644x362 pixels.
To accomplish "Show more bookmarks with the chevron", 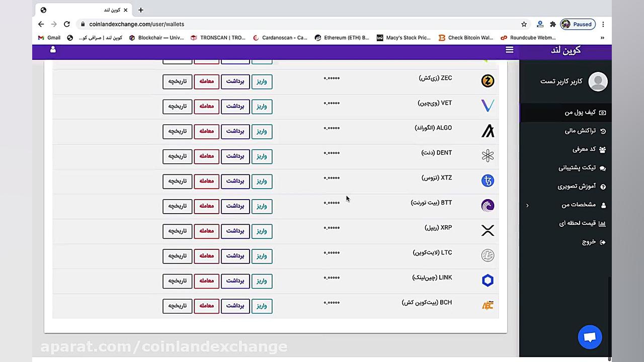I will pyautogui.click(x=602, y=38).
